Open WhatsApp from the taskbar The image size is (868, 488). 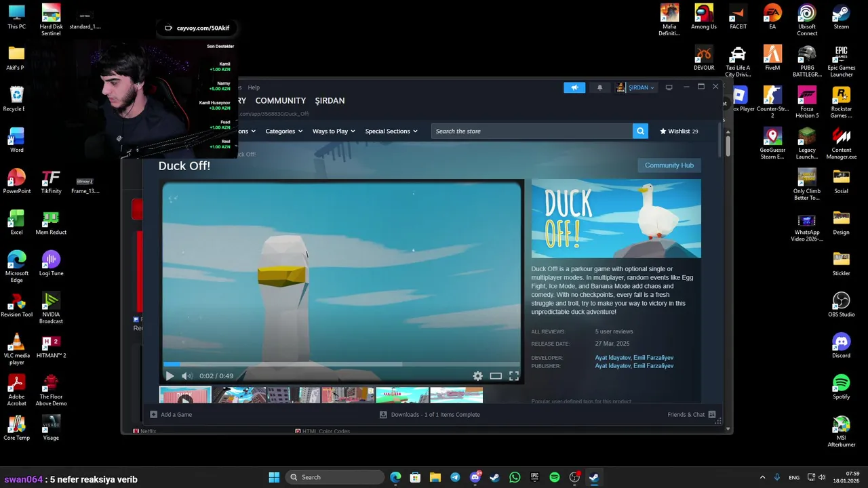pos(515,477)
